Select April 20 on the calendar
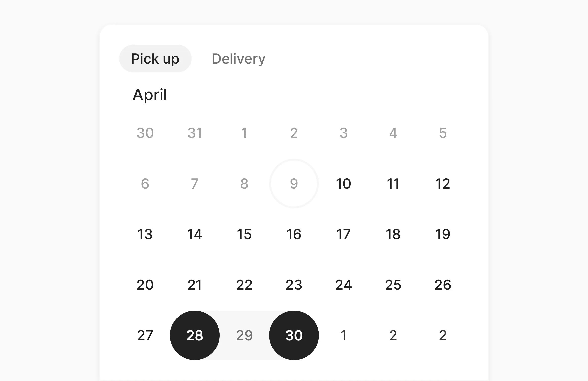The height and width of the screenshot is (381, 588). coord(145,285)
